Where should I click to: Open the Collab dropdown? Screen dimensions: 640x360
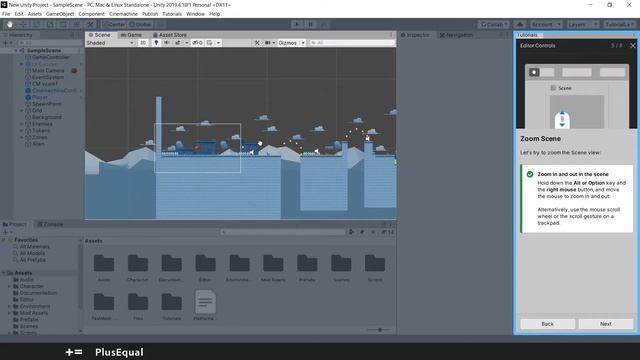coord(494,24)
